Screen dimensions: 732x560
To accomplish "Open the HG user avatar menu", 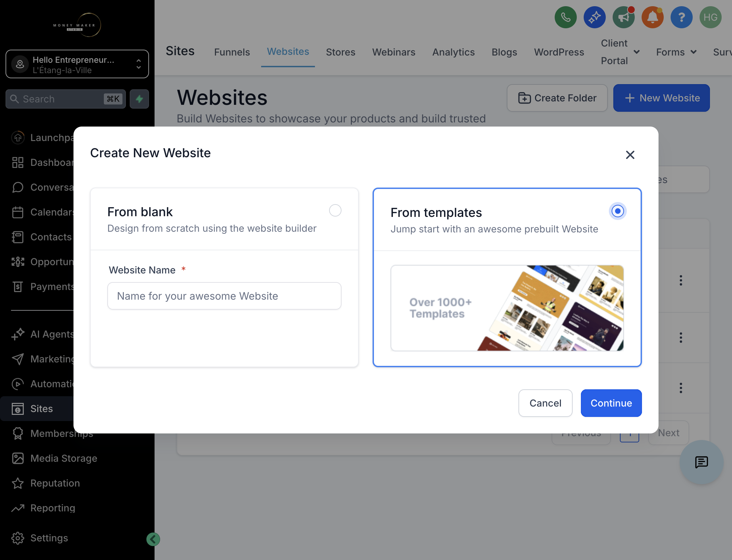I will (711, 17).
